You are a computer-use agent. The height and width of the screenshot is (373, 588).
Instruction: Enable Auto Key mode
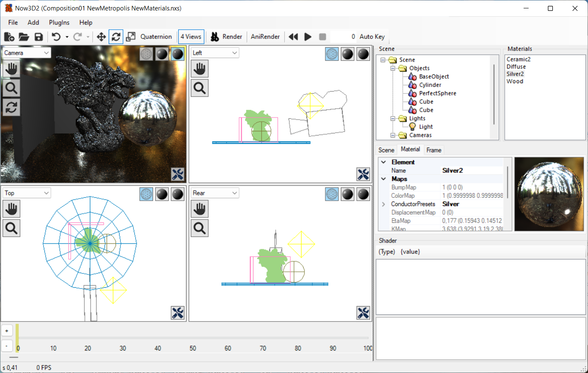[372, 37]
